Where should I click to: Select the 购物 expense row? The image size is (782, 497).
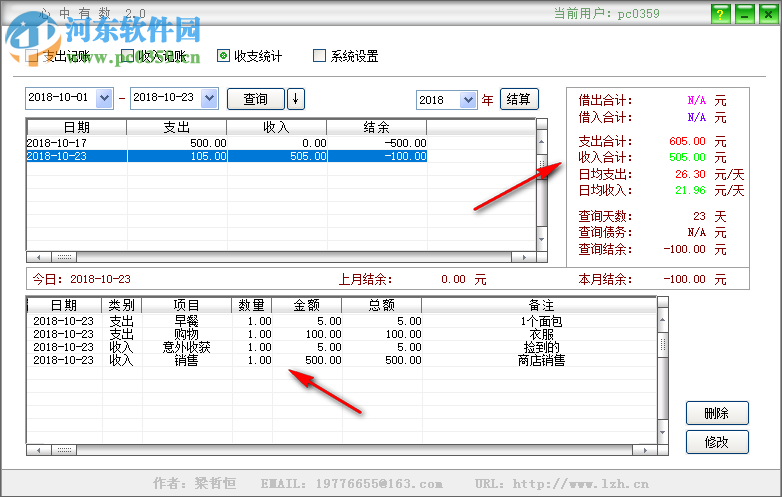(342, 334)
